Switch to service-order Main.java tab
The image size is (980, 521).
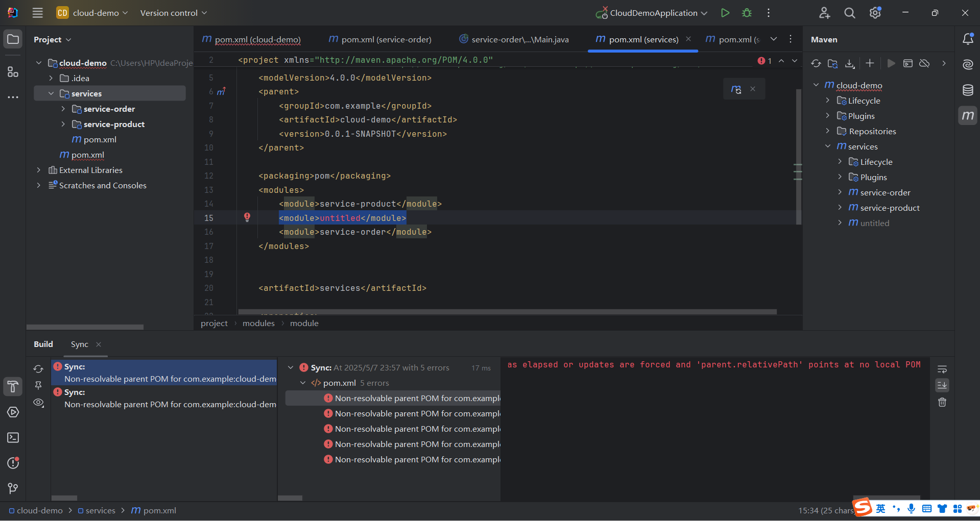[x=514, y=39]
